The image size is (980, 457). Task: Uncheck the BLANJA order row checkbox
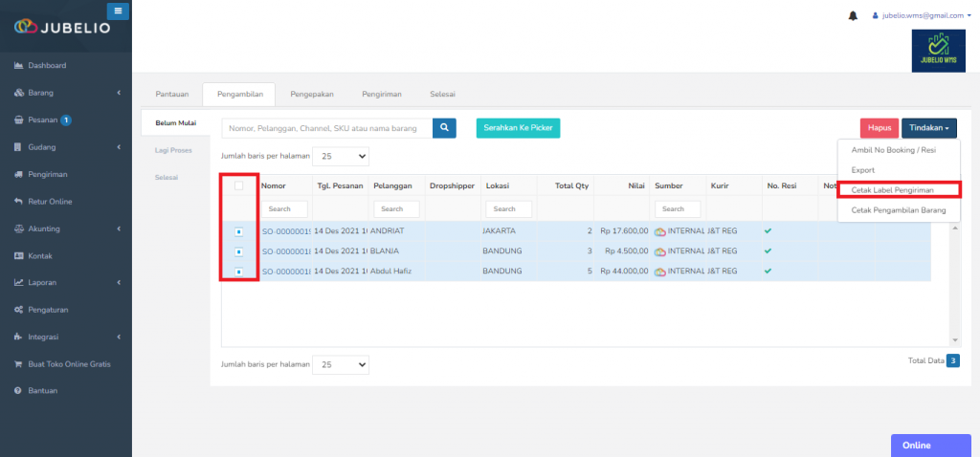(x=238, y=251)
